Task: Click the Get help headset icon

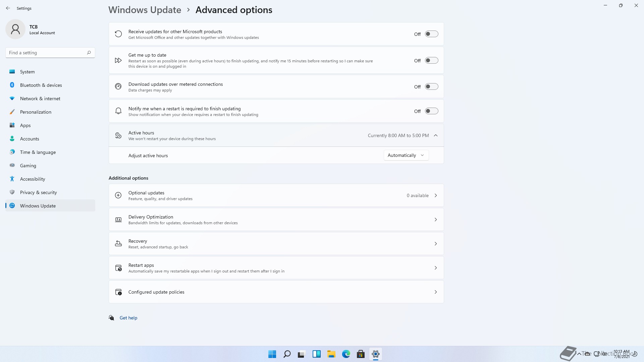Action: click(x=111, y=318)
